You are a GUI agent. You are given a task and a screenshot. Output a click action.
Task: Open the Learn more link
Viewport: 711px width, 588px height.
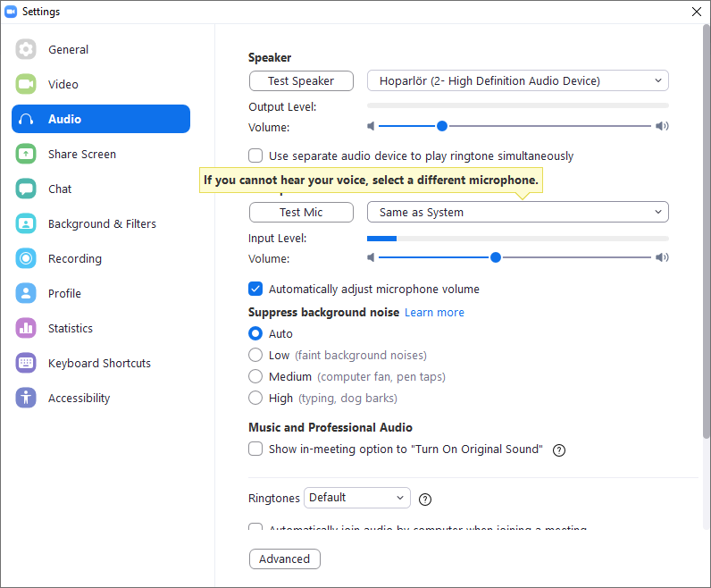(434, 313)
